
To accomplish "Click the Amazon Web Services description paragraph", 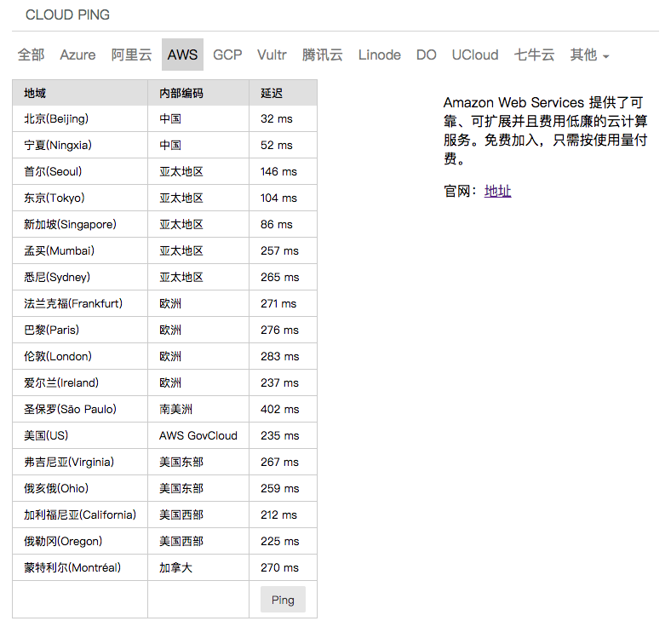I will tap(545, 130).
